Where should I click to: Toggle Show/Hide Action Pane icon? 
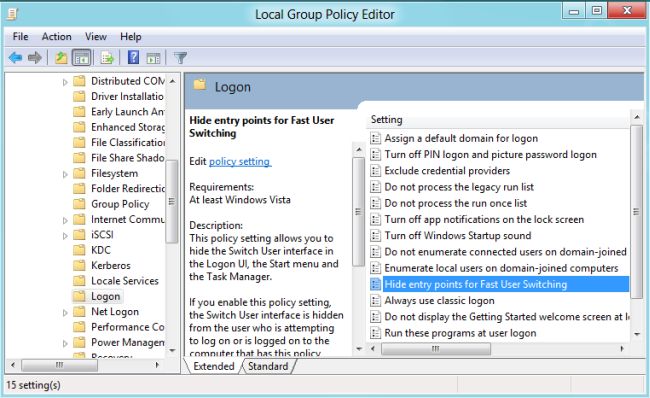(x=153, y=58)
